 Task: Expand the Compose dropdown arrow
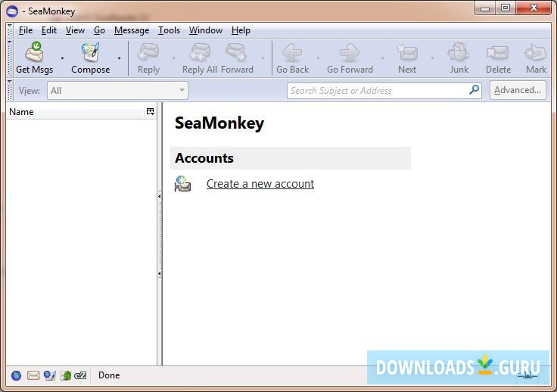point(119,58)
